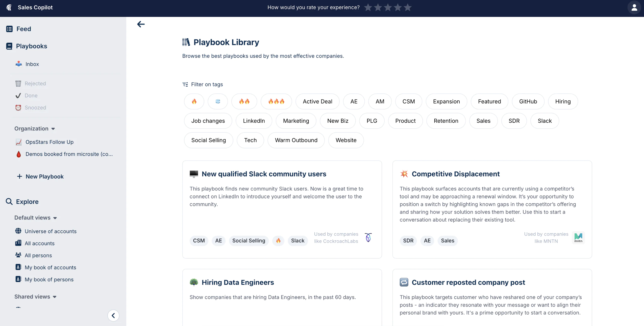This screenshot has width=644, height=326.
Task: Filter playbooks by Featured tag
Action: [x=489, y=101]
